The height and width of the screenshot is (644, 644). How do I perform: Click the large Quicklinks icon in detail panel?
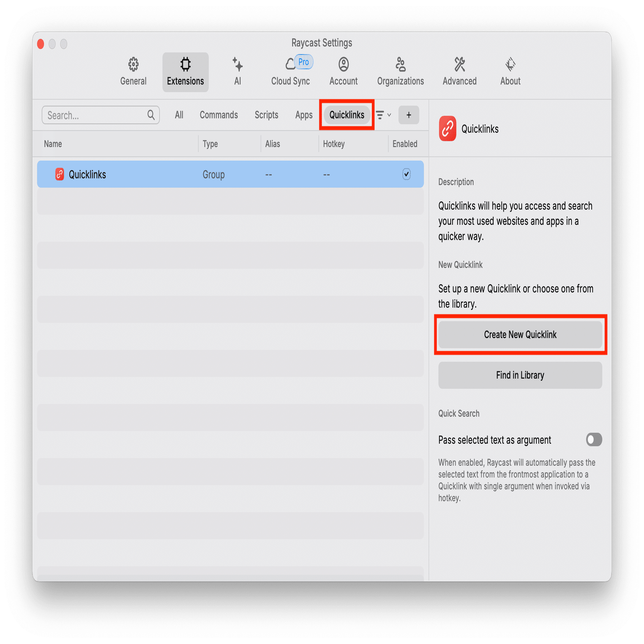(448, 128)
